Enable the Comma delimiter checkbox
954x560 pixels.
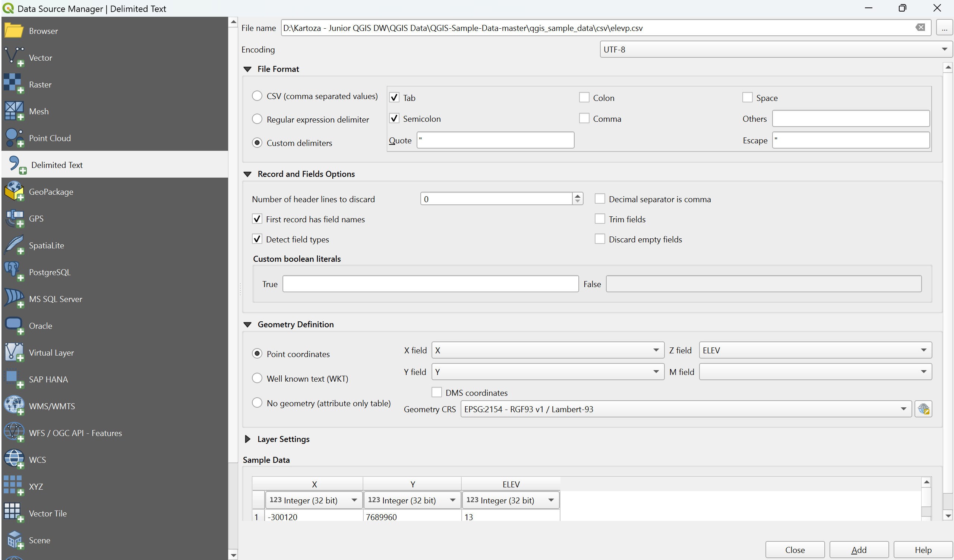pos(584,118)
